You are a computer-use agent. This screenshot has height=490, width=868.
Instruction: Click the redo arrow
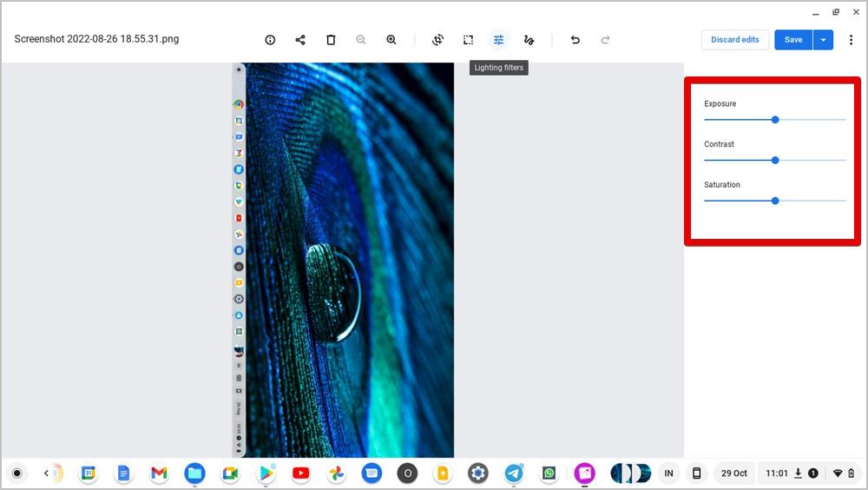pyautogui.click(x=606, y=40)
